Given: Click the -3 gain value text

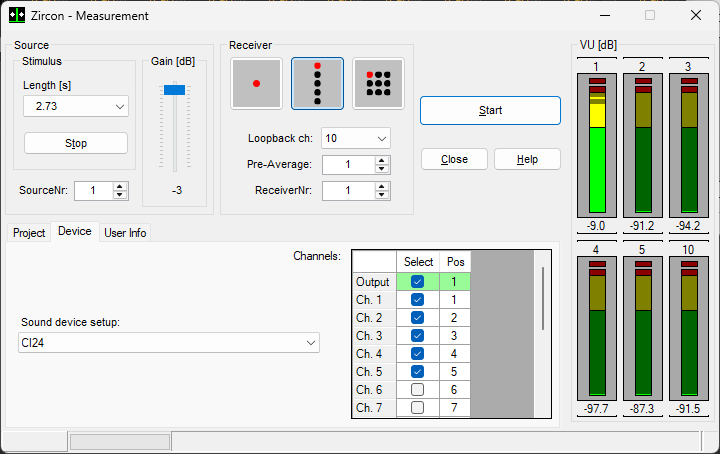Looking at the screenshot, I should [x=177, y=190].
